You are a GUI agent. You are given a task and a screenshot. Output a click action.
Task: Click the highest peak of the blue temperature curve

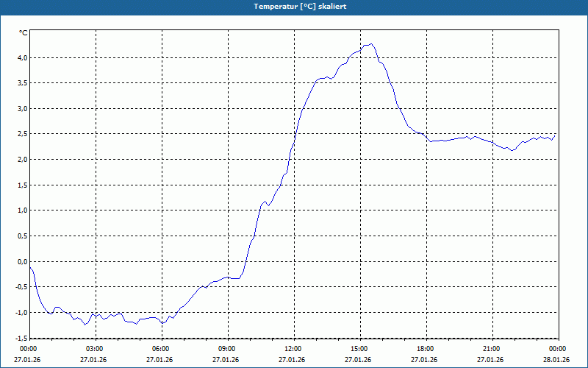point(371,44)
